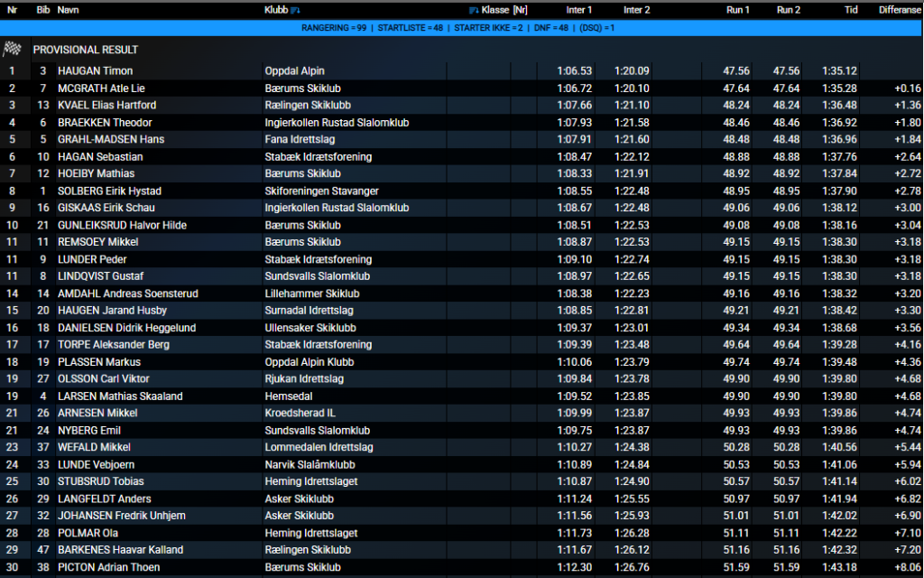Sort results by Run 1 header
924x578 pixels.
pos(737,10)
